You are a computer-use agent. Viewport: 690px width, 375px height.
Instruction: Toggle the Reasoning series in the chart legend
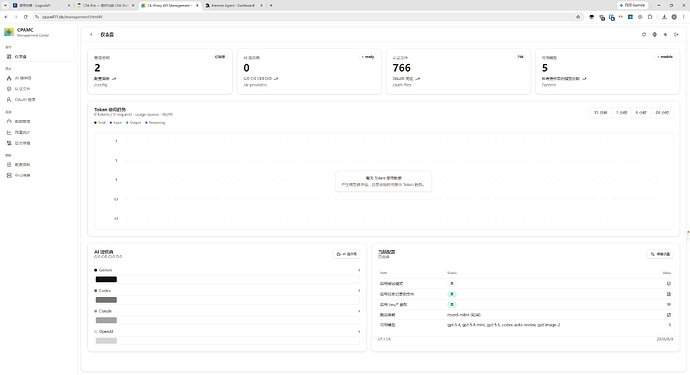tap(155, 123)
